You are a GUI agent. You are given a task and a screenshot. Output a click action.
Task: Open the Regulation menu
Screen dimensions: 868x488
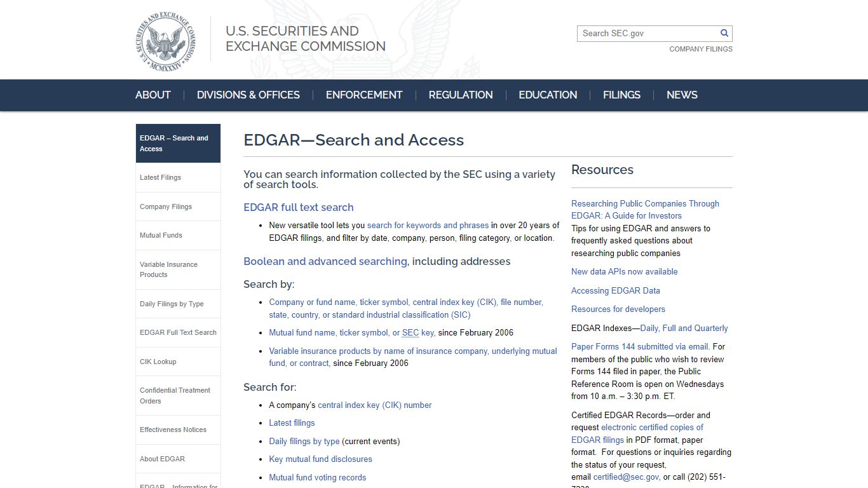pos(461,95)
